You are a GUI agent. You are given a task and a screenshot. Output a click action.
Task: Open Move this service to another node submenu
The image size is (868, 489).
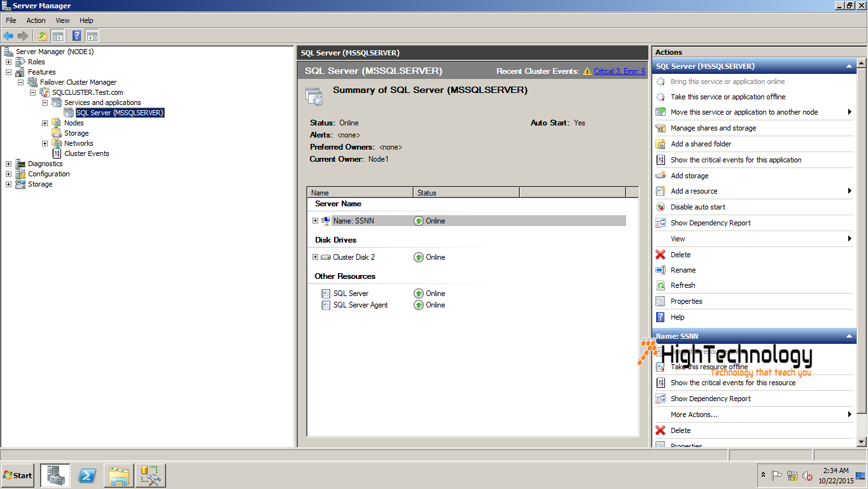click(850, 112)
